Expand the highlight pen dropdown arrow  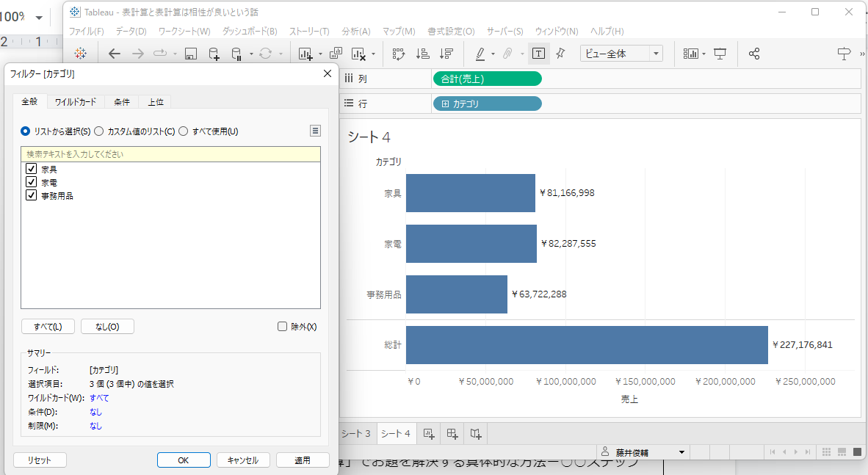(493, 54)
